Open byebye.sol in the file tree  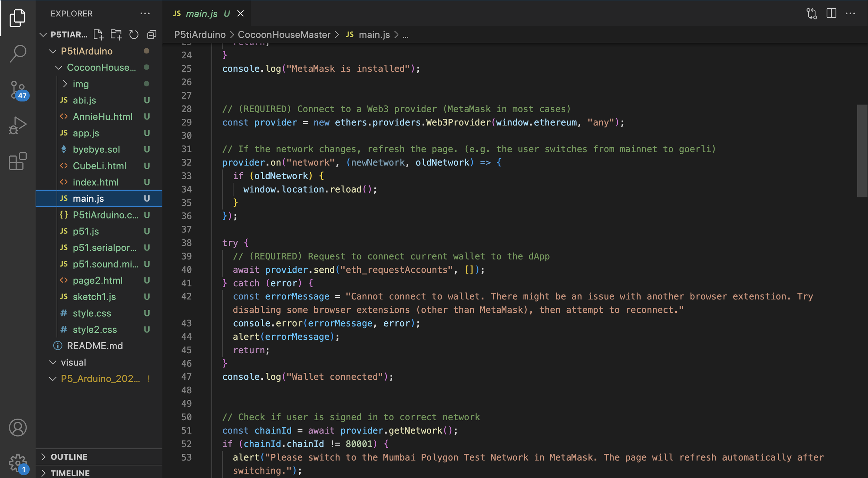[x=96, y=149]
